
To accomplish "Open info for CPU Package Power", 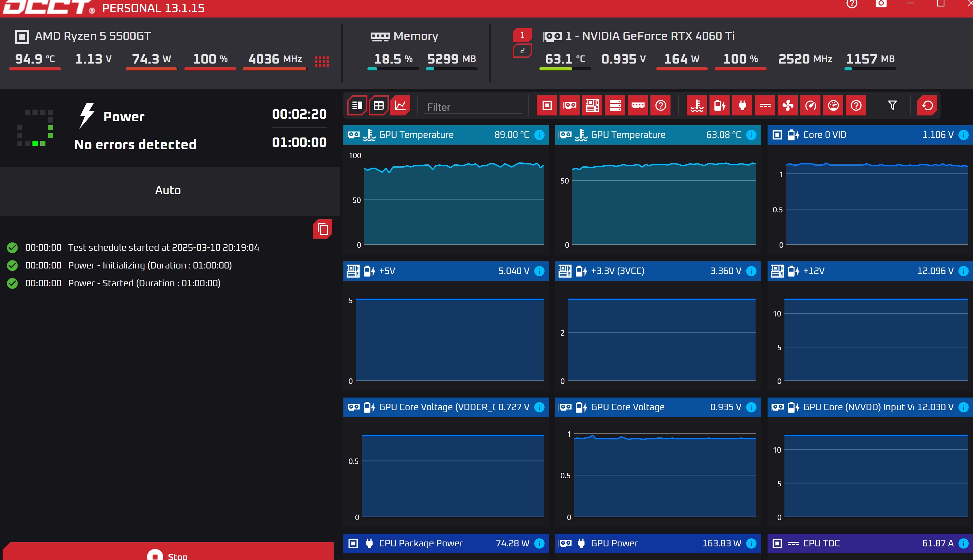I will pos(540,543).
